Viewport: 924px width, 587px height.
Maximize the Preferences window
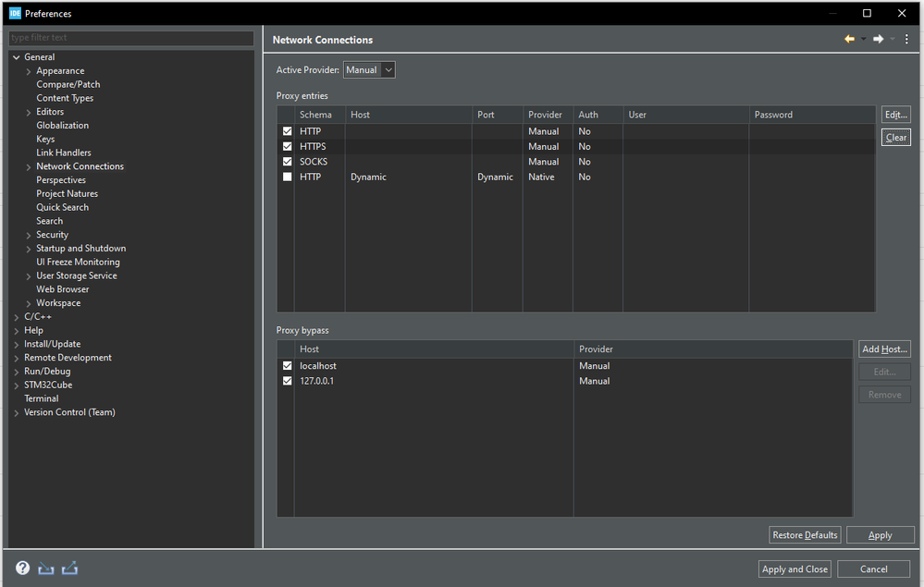pos(867,13)
